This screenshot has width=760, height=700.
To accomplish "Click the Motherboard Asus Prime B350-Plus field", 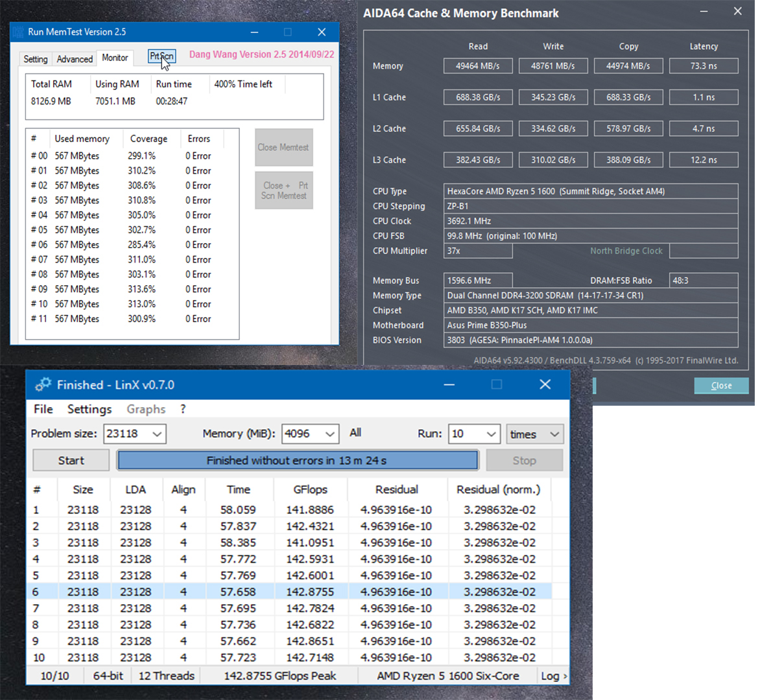I will pyautogui.click(x=591, y=325).
